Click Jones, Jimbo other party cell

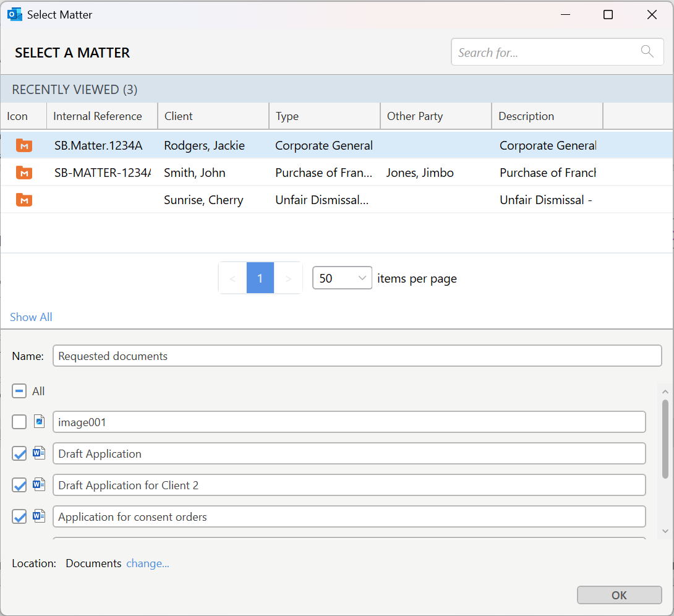click(x=420, y=173)
